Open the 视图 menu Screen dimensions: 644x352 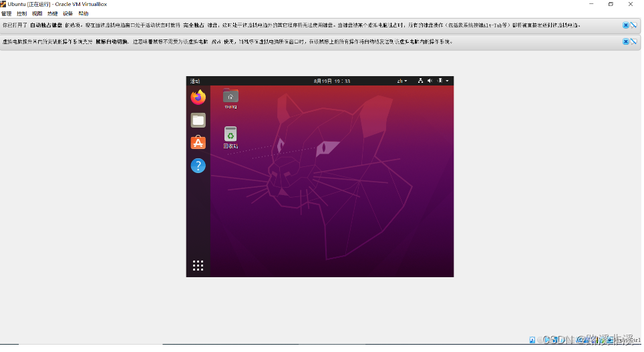[37, 13]
